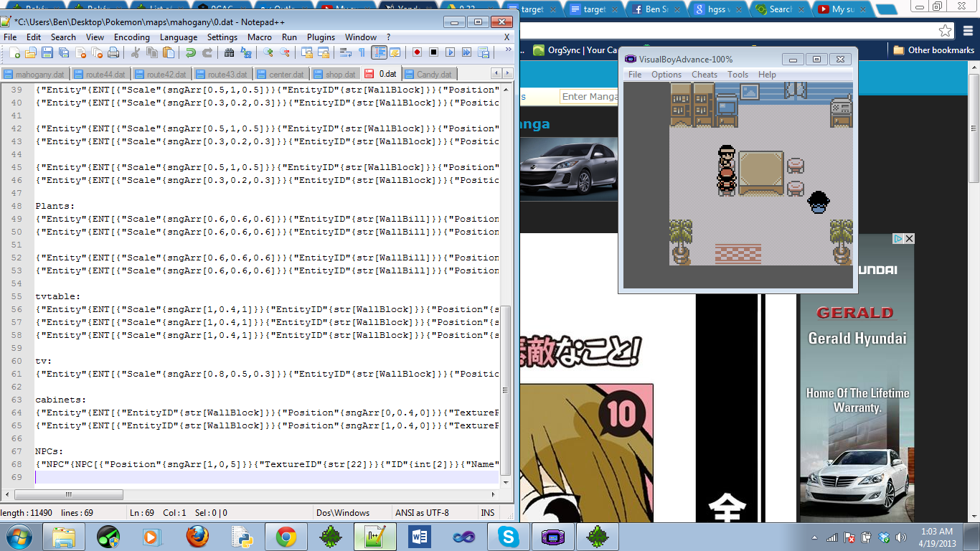
Task: Toggle Word Wrap in the Notepad++ toolbar
Action: click(345, 52)
